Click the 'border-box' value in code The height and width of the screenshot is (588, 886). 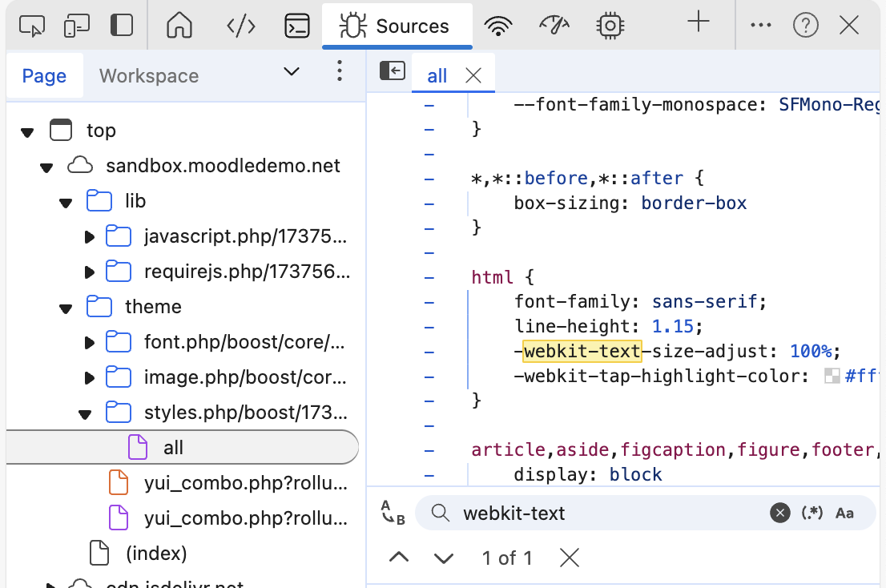click(x=694, y=203)
